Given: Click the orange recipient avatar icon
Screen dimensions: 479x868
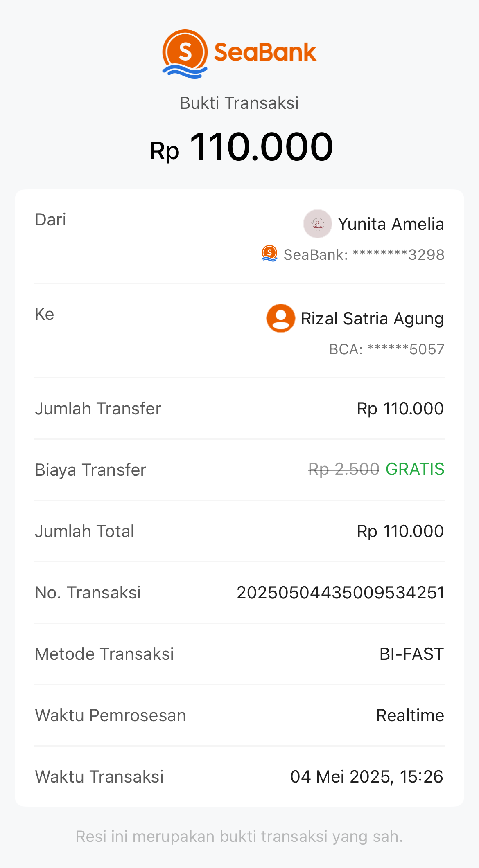Looking at the screenshot, I should [280, 318].
